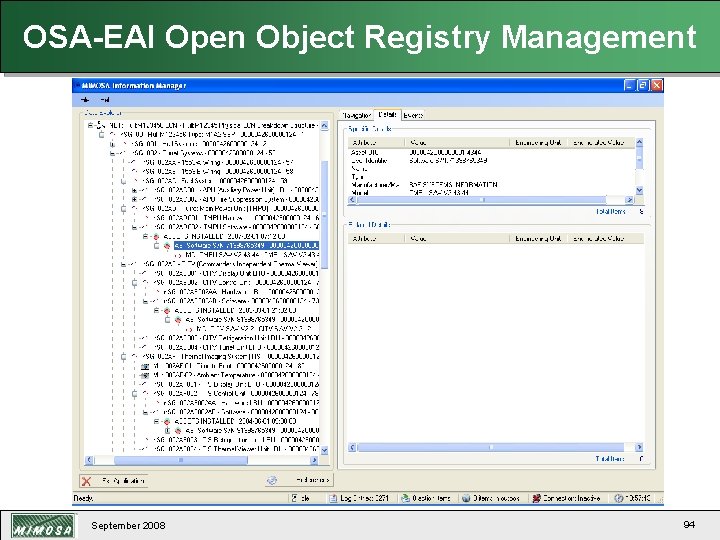The height and width of the screenshot is (540, 720).
Task: Click the Log Entries icon in the status bar
Action: click(x=333, y=498)
